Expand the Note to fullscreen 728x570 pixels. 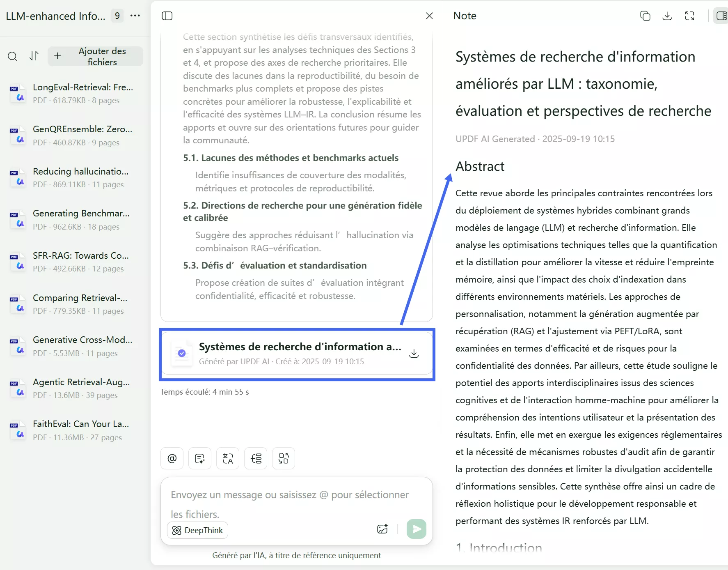pyautogui.click(x=689, y=16)
